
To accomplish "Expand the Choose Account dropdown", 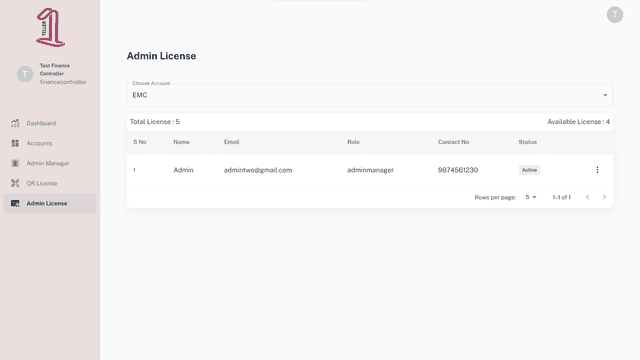I will [370, 95].
